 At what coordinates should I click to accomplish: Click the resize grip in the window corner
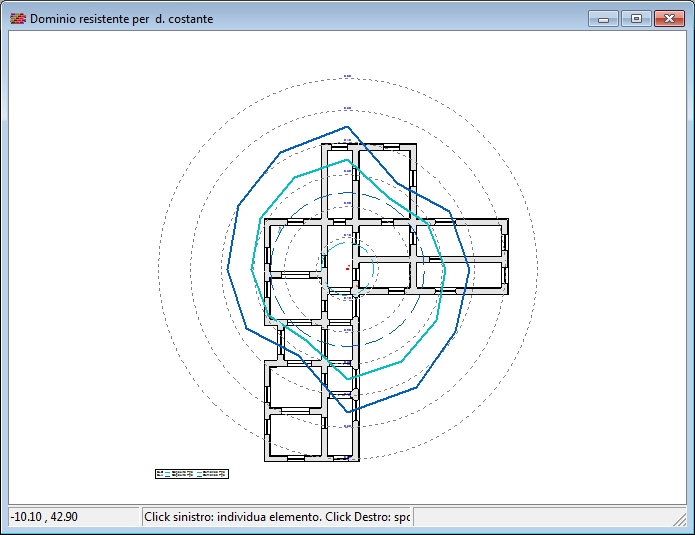coord(687,527)
